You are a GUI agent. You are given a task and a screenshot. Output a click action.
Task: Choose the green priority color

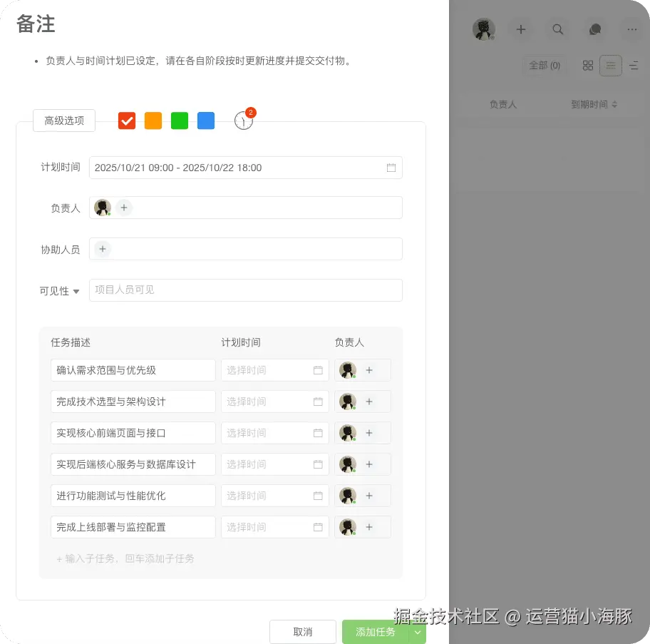(180, 121)
